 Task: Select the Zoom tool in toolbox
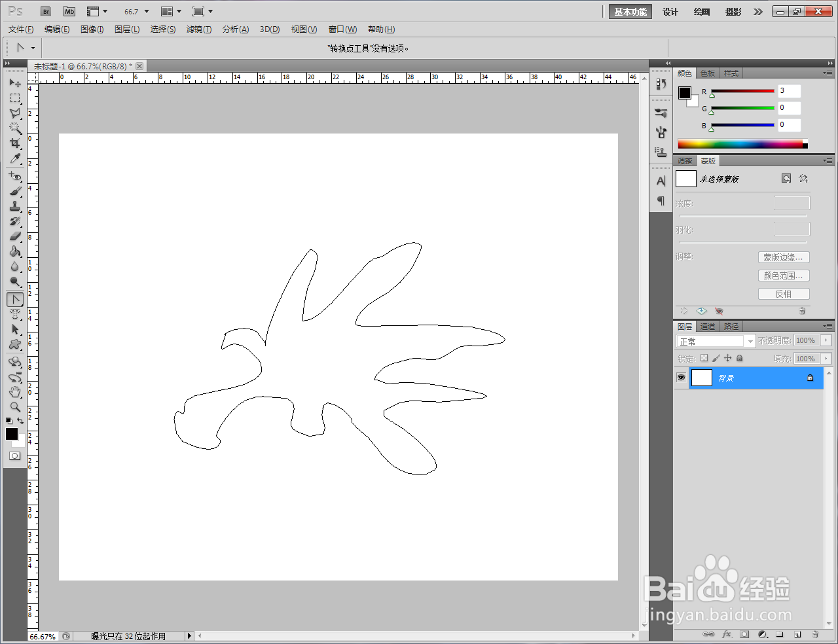(15, 407)
